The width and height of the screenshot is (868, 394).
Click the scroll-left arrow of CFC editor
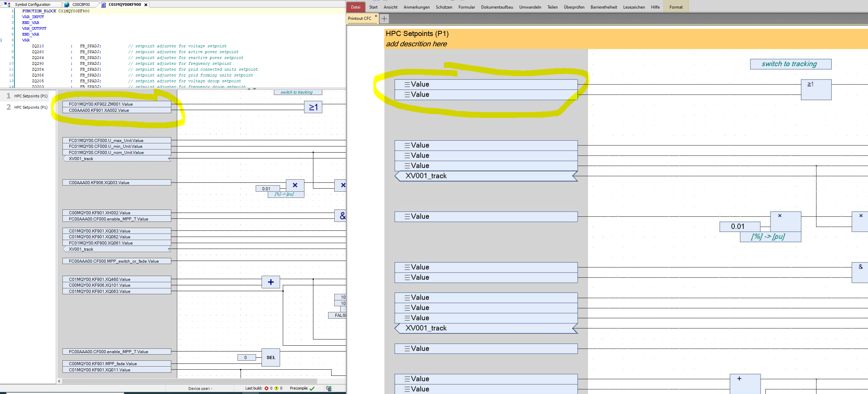coord(59,381)
